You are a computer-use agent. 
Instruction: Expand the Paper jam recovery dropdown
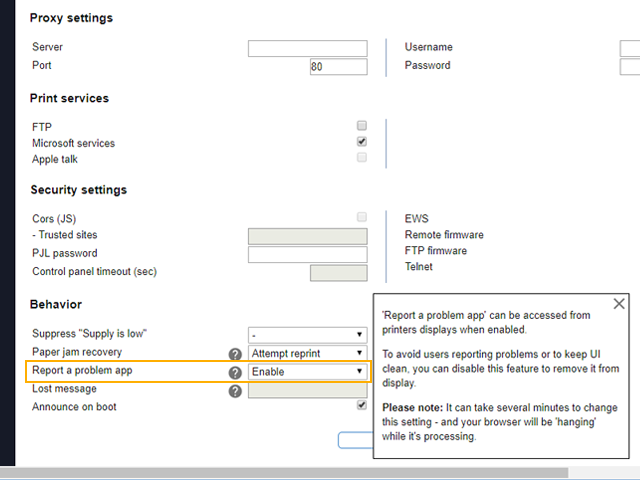(x=307, y=353)
